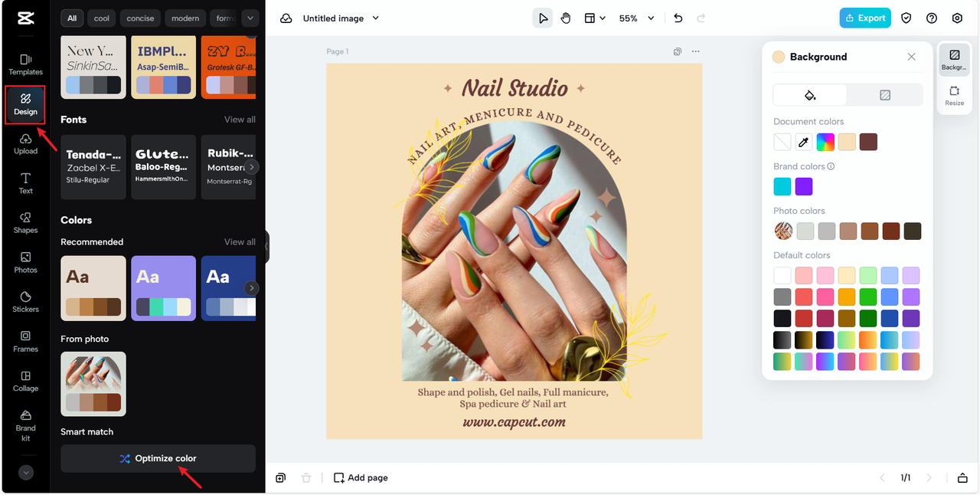This screenshot has height=495, width=980.
Task: Open the Background tool in right rail
Action: [x=955, y=60]
